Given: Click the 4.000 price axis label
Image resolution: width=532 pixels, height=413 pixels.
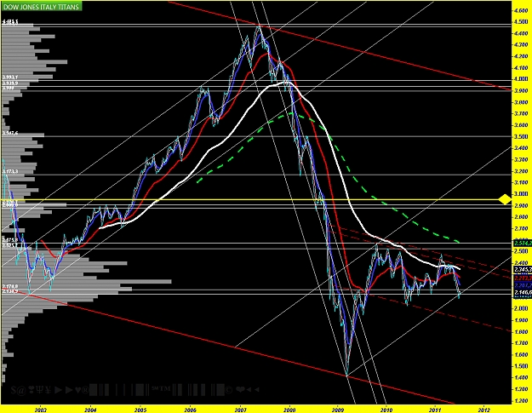Looking at the screenshot, I should 521,79.
